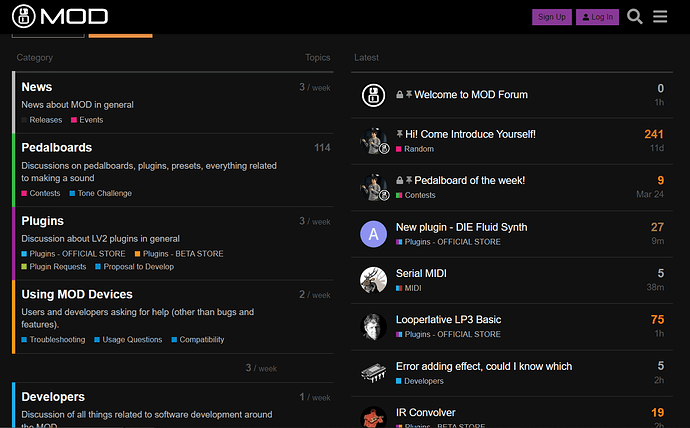Viewport: 690px width, 428px height.
Task: Click the Developers tag under Error adding effect
Action: (x=419, y=381)
